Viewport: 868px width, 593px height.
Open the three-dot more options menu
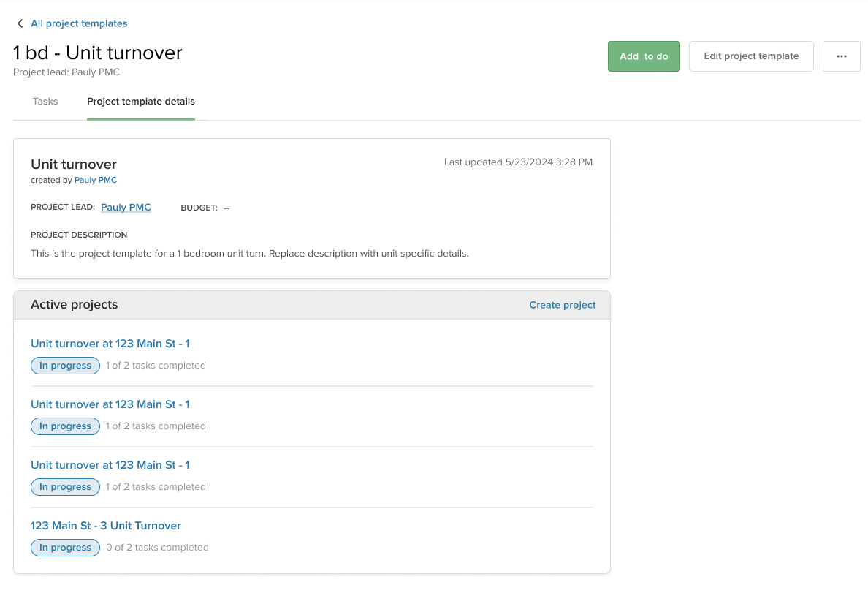click(x=841, y=56)
